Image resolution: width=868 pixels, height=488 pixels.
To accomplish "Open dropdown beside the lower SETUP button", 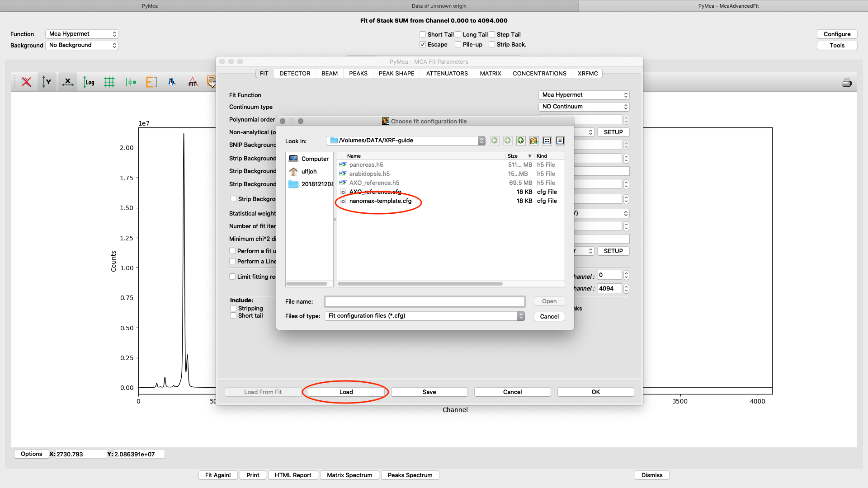I will pyautogui.click(x=585, y=251).
